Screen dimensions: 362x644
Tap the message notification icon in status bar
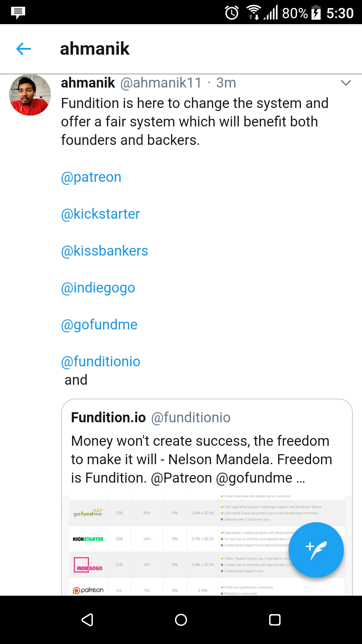coord(18,13)
